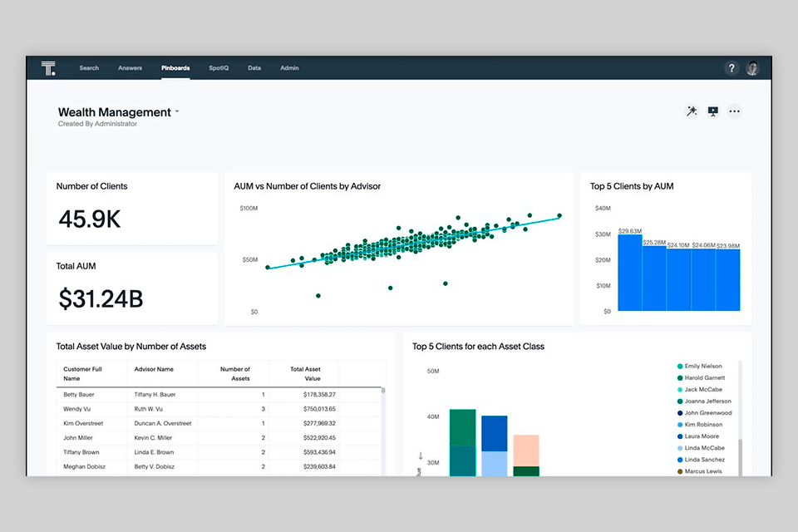Toggle Marcus Lewis legend entry
Viewport: 798px width, 532px height.
point(699,471)
